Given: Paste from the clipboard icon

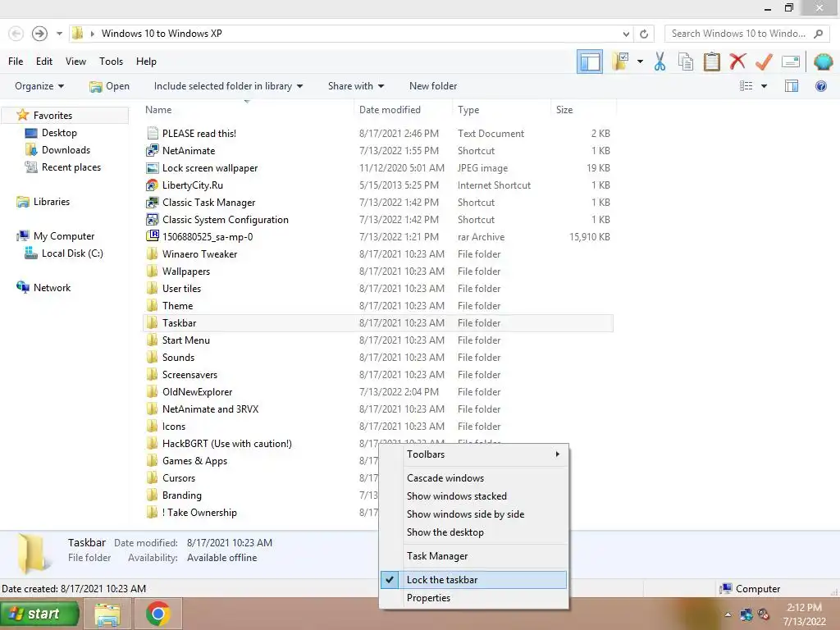Looking at the screenshot, I should 711,62.
